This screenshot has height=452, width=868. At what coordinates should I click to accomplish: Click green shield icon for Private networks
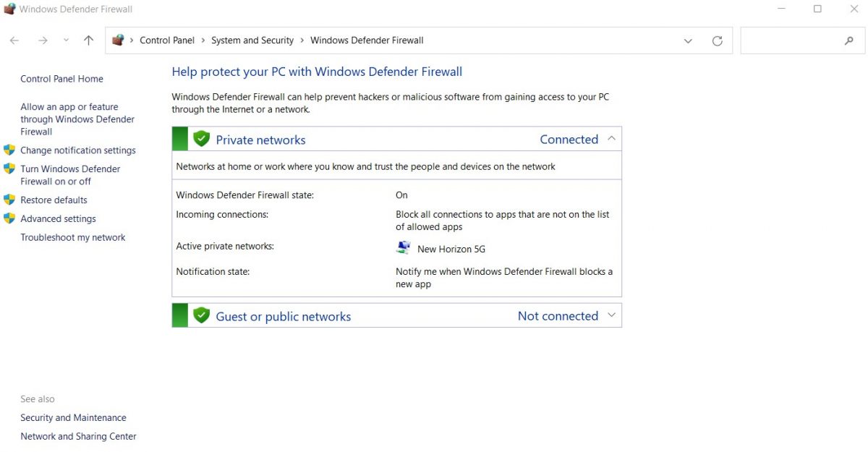tap(201, 139)
